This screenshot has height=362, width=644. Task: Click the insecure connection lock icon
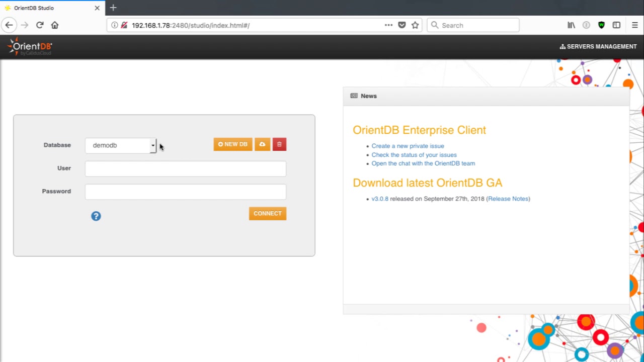point(124,25)
